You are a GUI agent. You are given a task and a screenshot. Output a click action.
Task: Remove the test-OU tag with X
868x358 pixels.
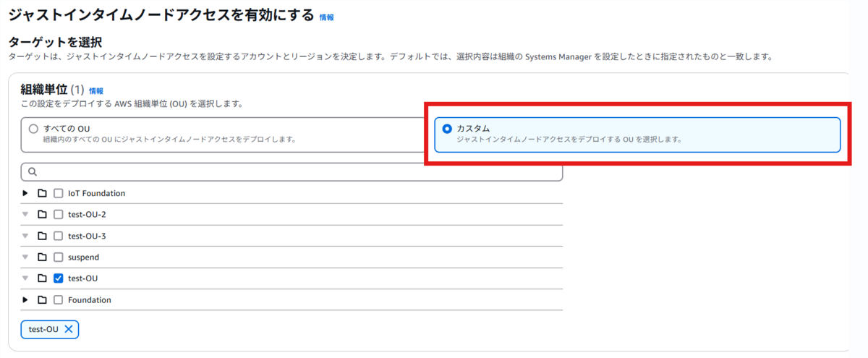coord(69,329)
